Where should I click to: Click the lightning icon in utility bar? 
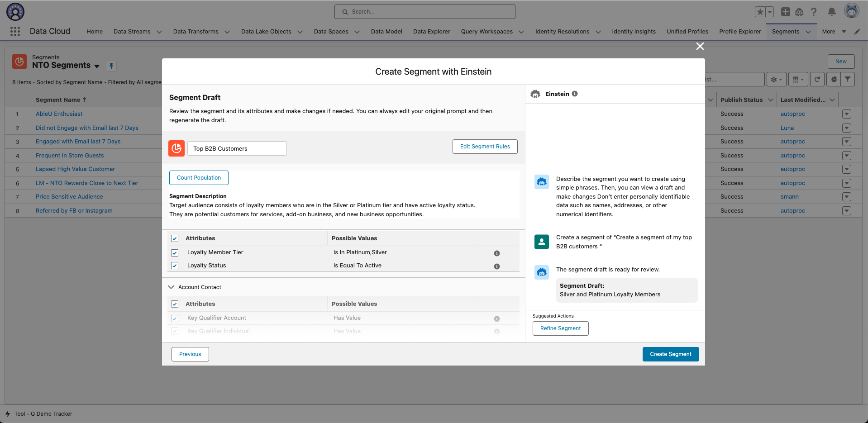click(x=8, y=414)
